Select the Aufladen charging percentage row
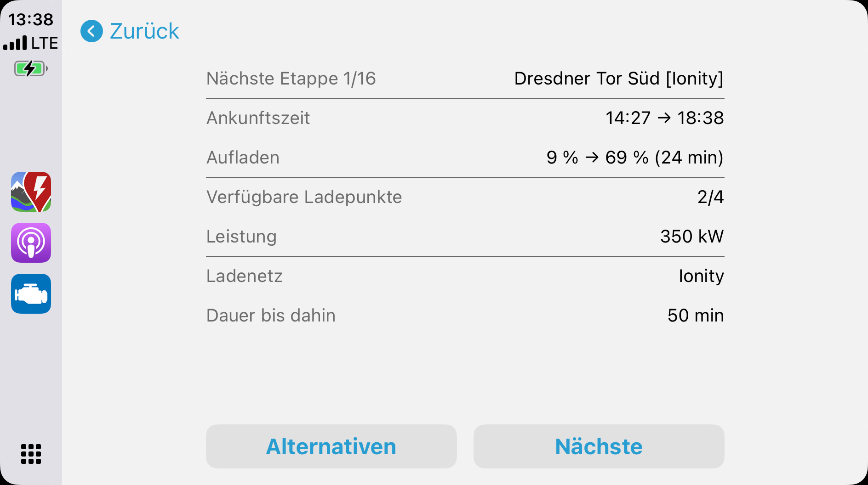 click(x=465, y=158)
